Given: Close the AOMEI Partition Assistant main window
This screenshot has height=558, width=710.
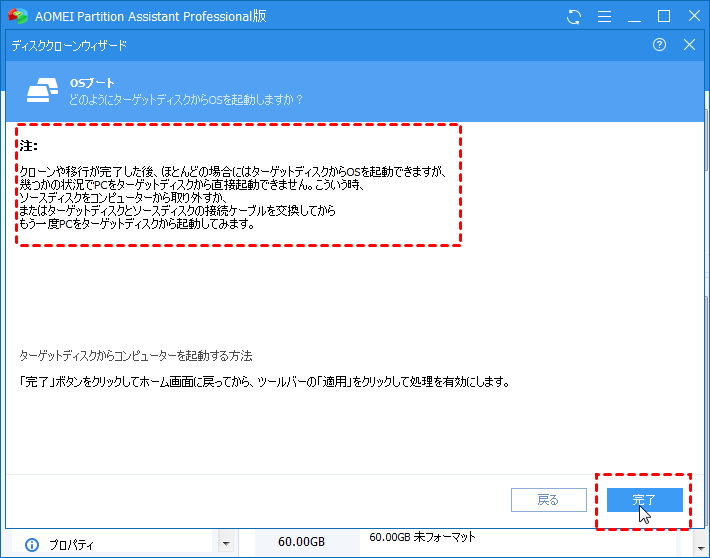Looking at the screenshot, I should tap(694, 16).
